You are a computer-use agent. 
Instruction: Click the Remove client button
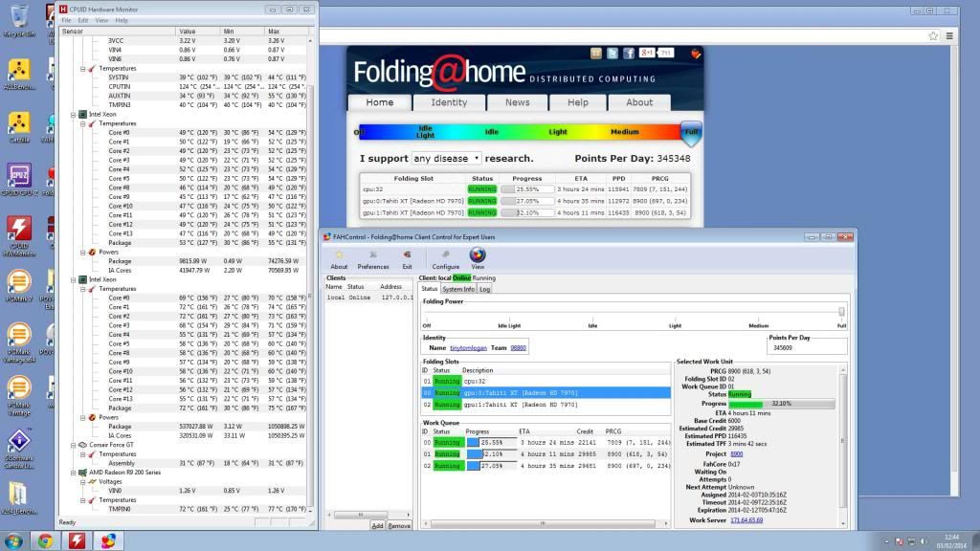399,526
